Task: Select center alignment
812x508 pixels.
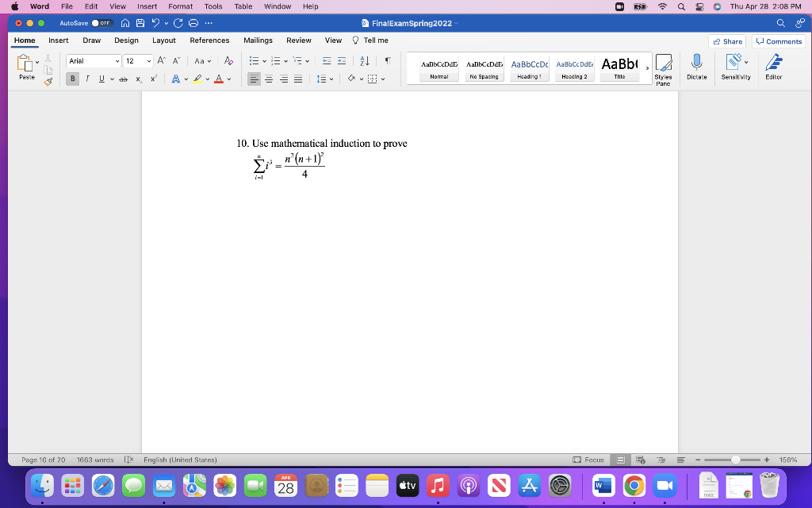Action: [268, 79]
